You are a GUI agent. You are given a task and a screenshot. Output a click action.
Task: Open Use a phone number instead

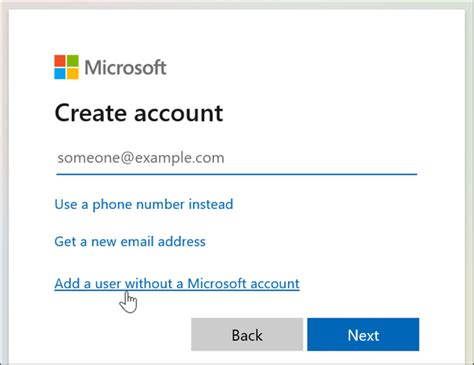144,204
